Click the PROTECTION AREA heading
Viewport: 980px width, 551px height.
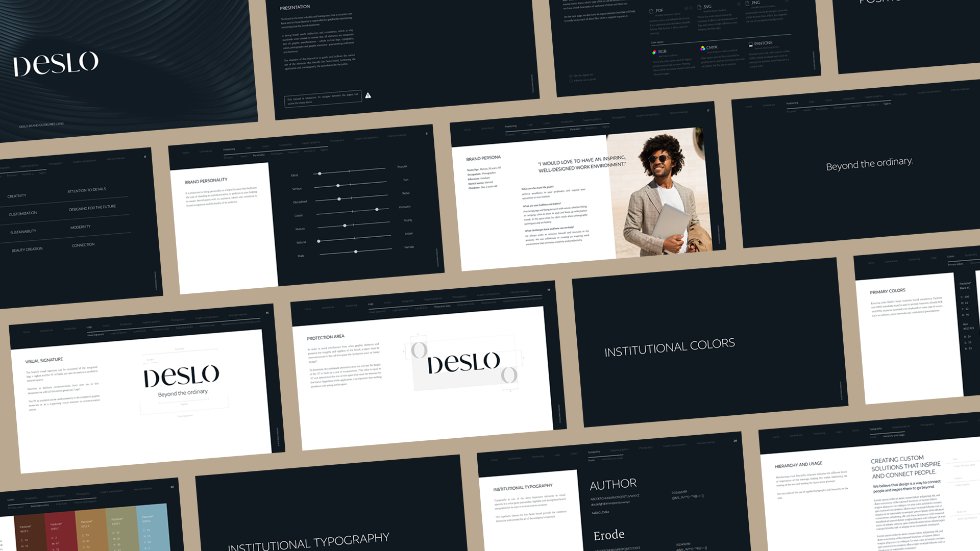tap(326, 337)
